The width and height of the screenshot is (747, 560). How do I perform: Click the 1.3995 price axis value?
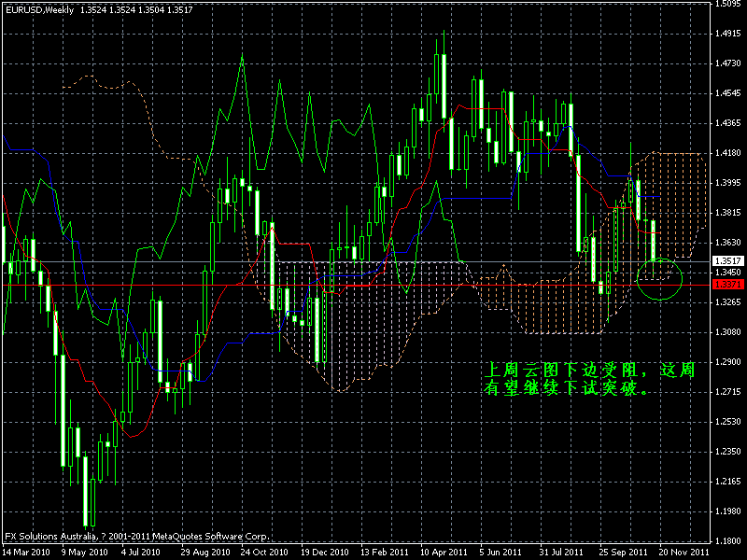(x=728, y=183)
